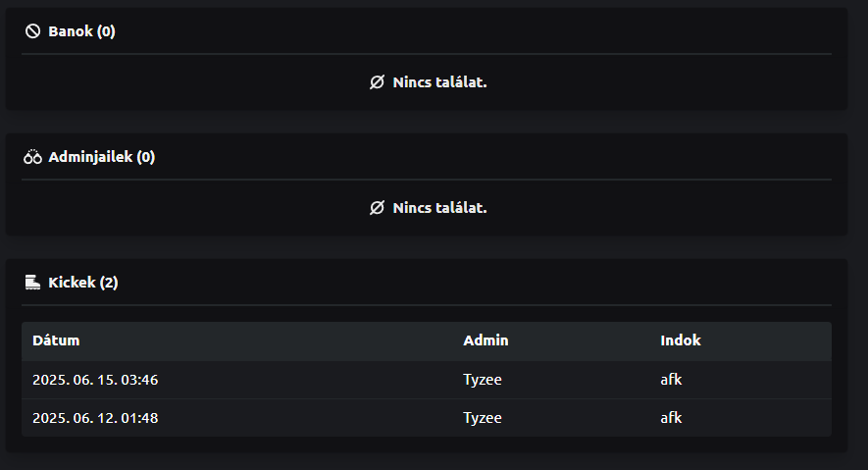Sort kicks by the Dátum column header
The width and height of the screenshot is (868, 470).
pyautogui.click(x=56, y=340)
